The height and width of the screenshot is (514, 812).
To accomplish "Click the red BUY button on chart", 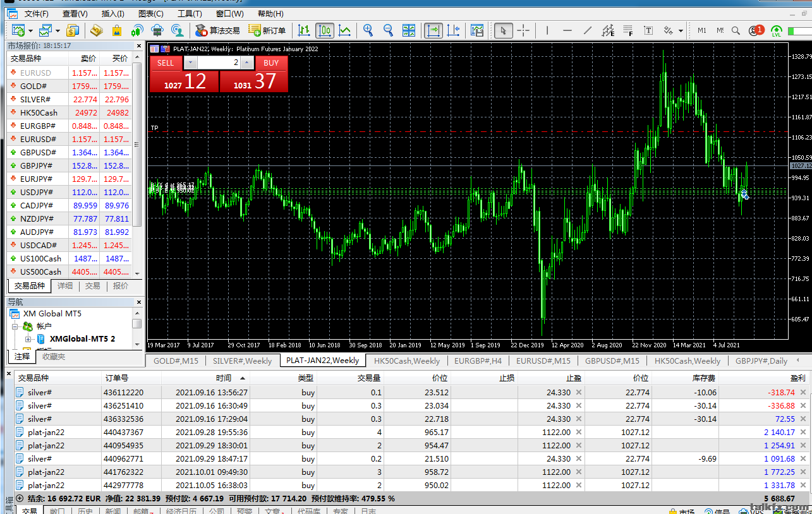I will coord(271,63).
